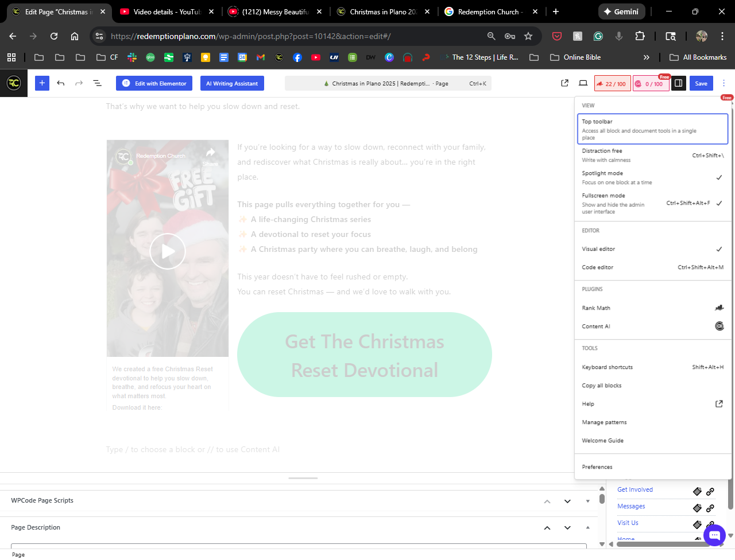
Task: Expand the WPCode Page Scripts panel triangle
Action: 587,501
